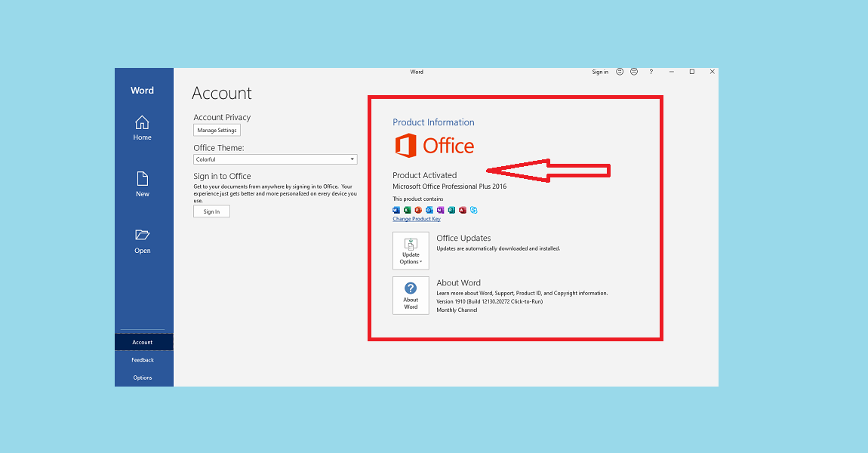Screen dimensions: 868x453
Task: Click the OneNote product icon
Action: [441, 210]
